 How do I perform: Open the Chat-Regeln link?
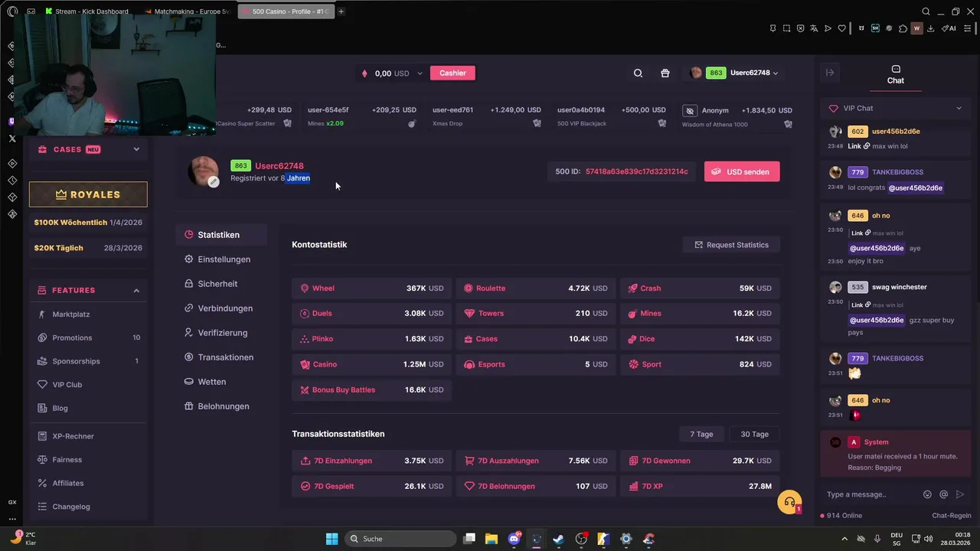[951, 516]
